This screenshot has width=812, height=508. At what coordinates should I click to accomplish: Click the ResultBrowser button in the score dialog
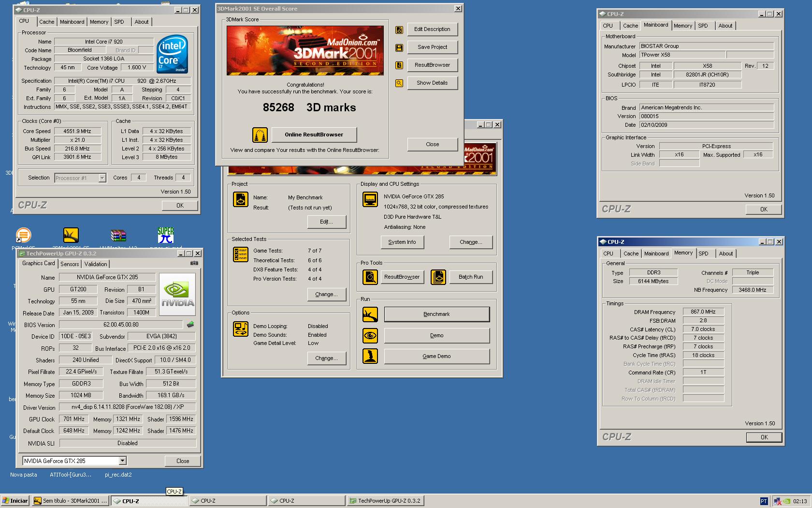click(433, 65)
